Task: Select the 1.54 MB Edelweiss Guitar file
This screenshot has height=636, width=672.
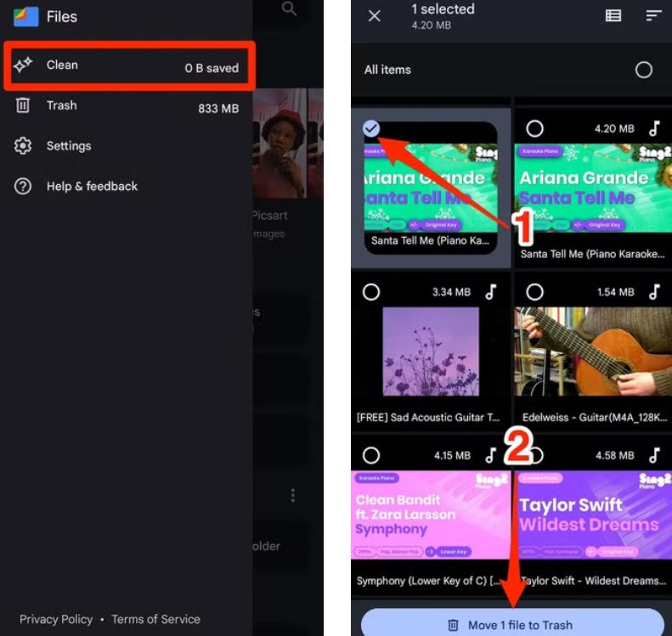Action: (x=534, y=291)
